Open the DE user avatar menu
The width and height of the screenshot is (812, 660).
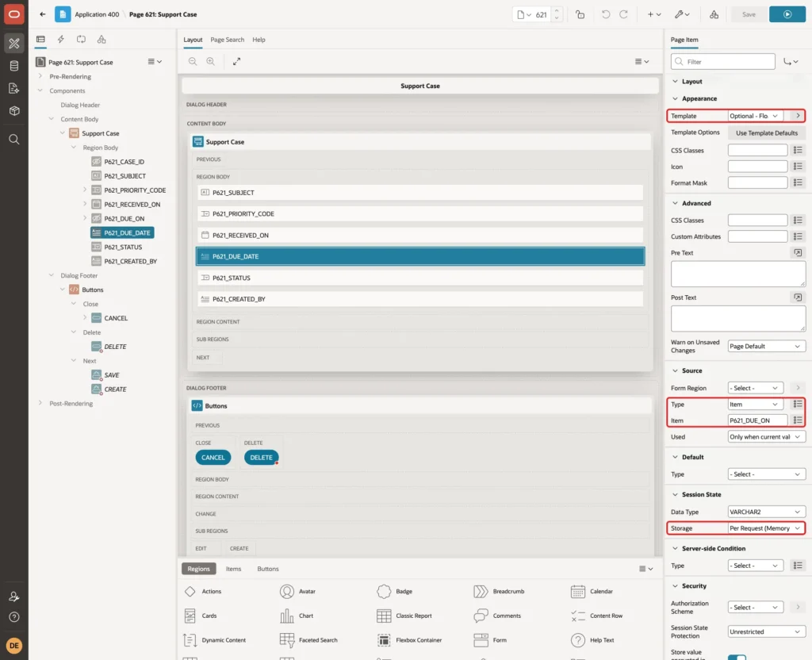(14, 646)
